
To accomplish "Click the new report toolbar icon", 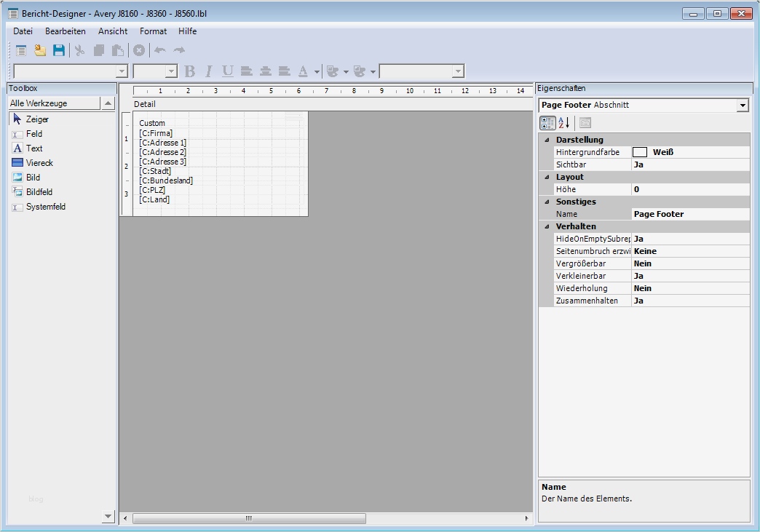I will [x=21, y=50].
